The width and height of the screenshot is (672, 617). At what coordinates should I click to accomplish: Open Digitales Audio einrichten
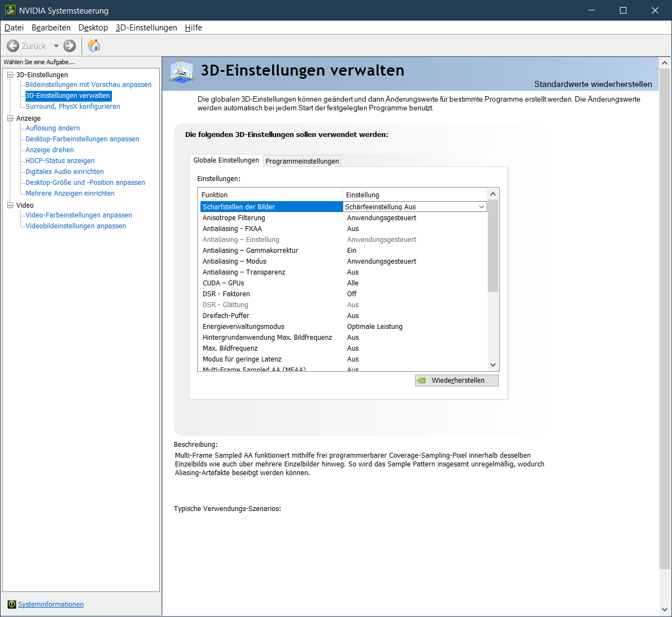click(65, 172)
